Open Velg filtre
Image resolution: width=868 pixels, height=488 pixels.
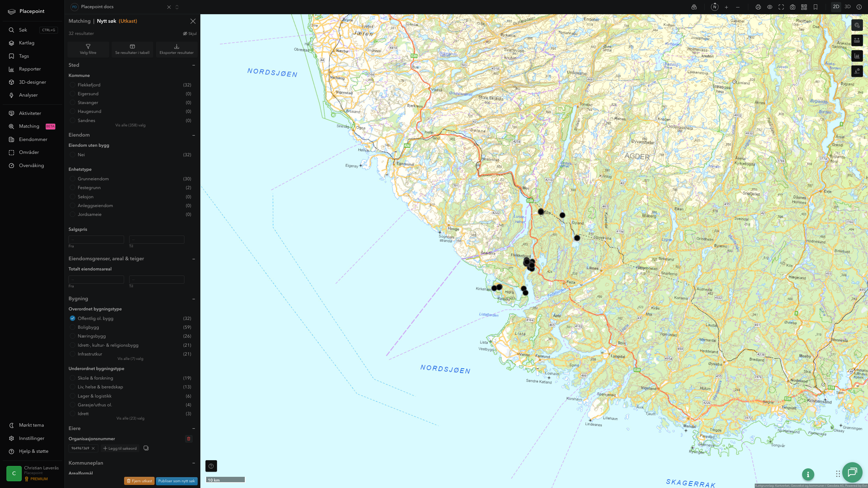[88, 49]
